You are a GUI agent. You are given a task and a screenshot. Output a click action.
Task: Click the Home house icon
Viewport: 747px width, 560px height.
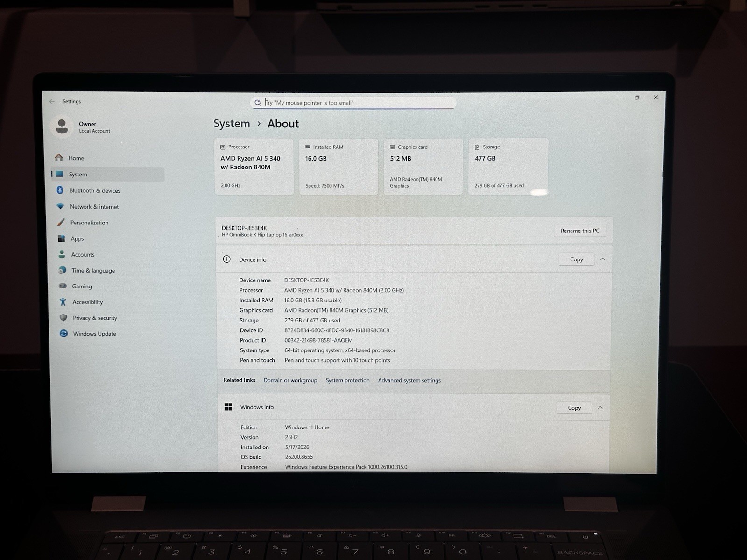click(59, 158)
